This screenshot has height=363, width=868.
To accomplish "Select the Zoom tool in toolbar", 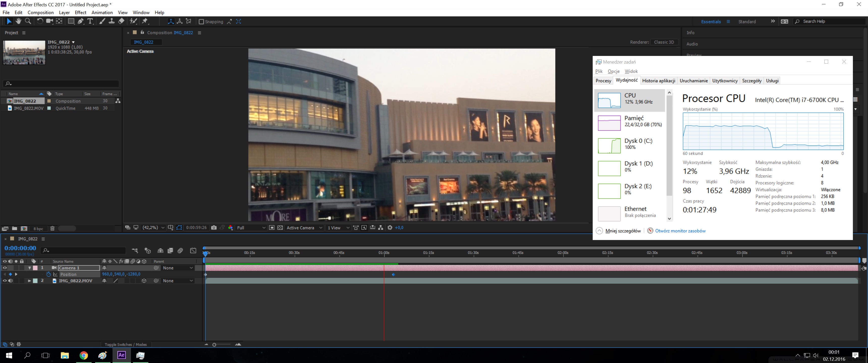I will (28, 21).
